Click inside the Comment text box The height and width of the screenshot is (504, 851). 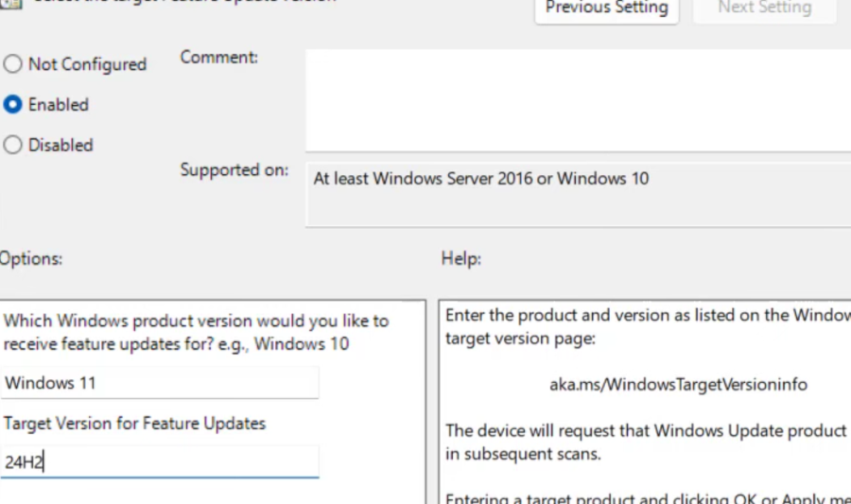[578, 100]
